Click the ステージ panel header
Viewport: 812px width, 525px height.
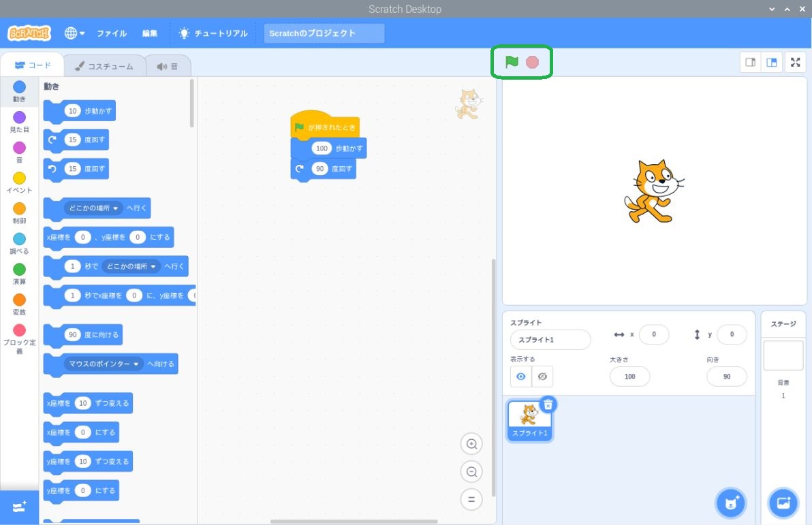pyautogui.click(x=783, y=324)
